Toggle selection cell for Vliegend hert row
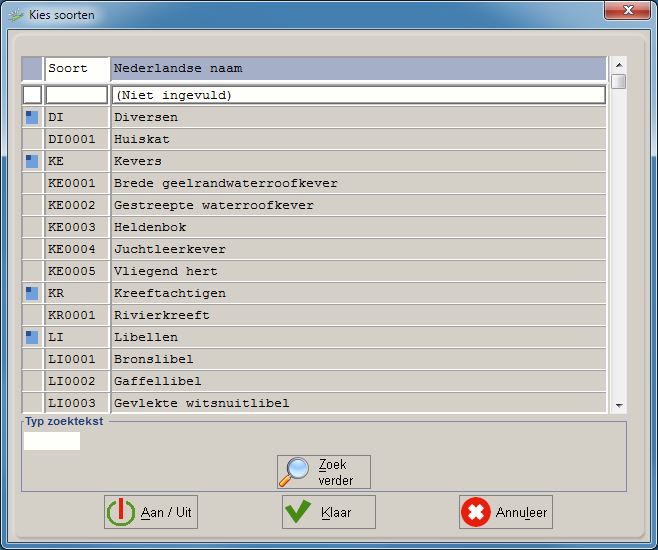 [32, 271]
